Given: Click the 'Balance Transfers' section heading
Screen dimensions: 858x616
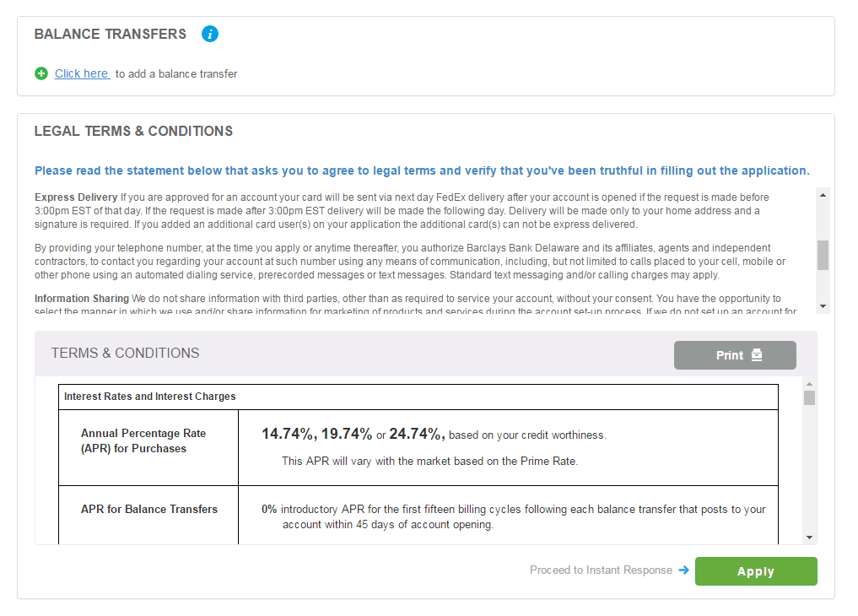Looking at the screenshot, I should pyautogui.click(x=110, y=34).
